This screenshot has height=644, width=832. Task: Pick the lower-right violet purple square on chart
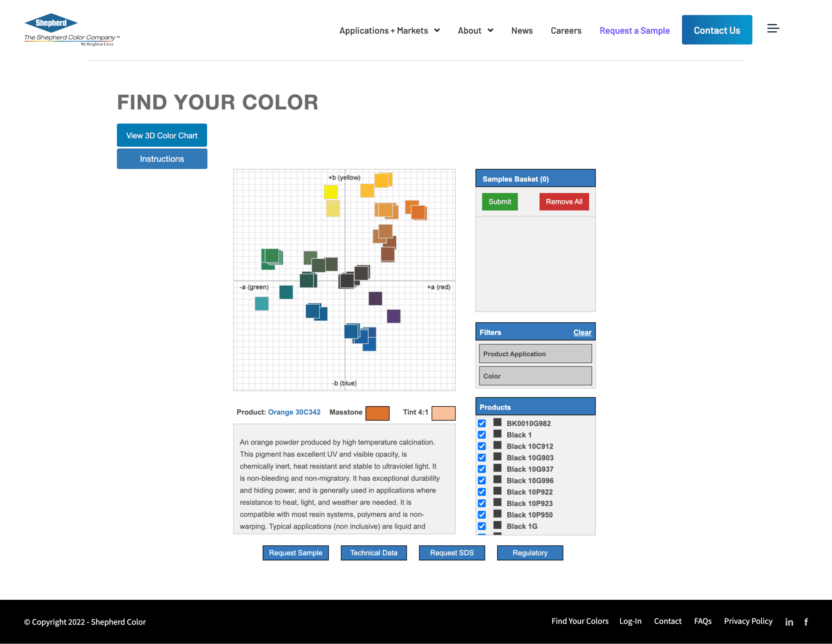(x=394, y=316)
